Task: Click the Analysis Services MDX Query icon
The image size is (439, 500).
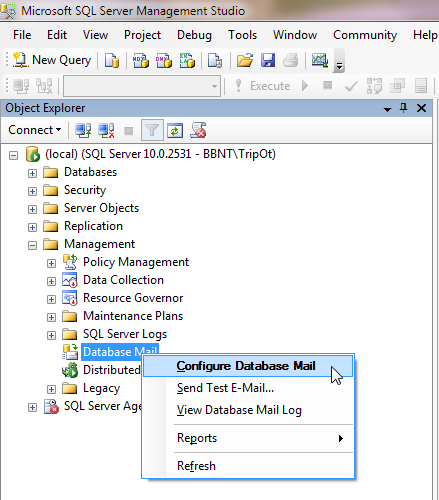Action: pos(141,60)
